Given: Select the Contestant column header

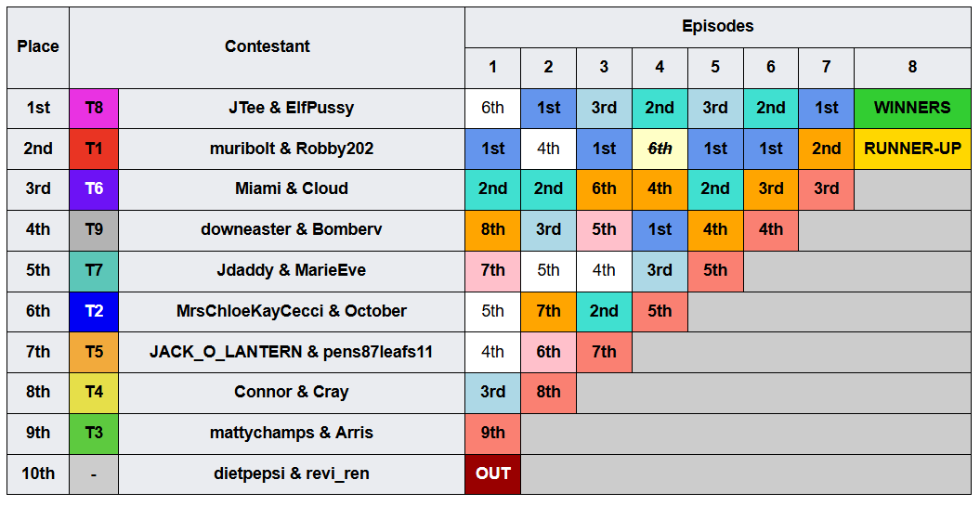Looking at the screenshot, I should click(267, 47).
